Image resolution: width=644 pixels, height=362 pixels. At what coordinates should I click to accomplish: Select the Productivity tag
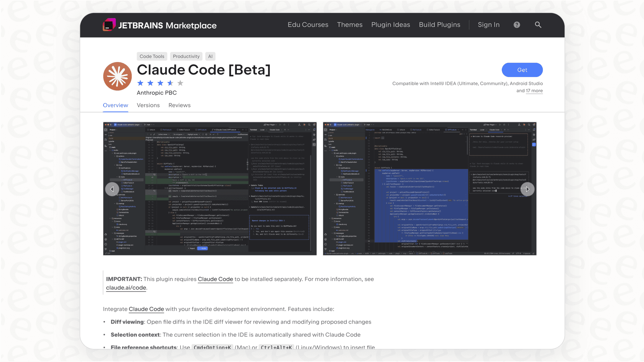pos(186,56)
